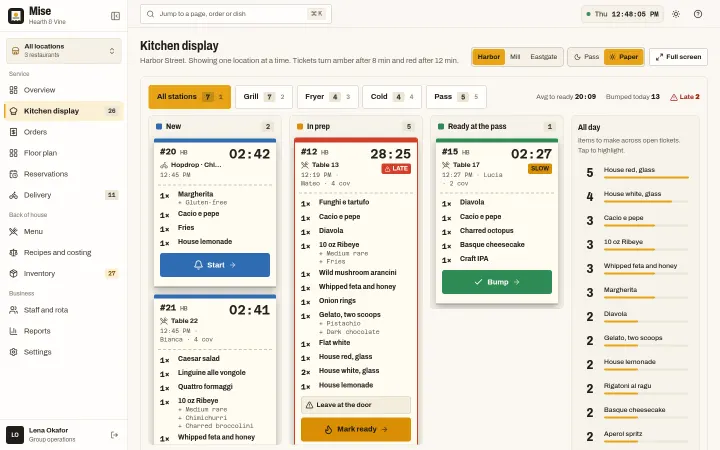Click the Reservations calendar icon
The width and height of the screenshot is (720, 450).
tap(13, 174)
